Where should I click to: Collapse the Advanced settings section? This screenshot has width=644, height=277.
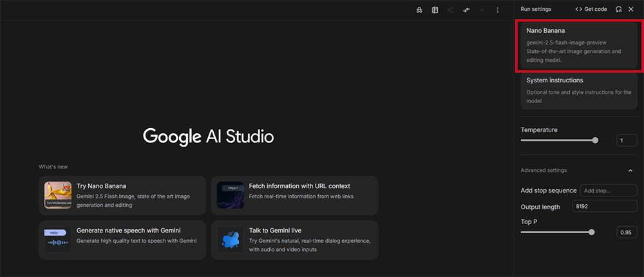[x=630, y=171]
